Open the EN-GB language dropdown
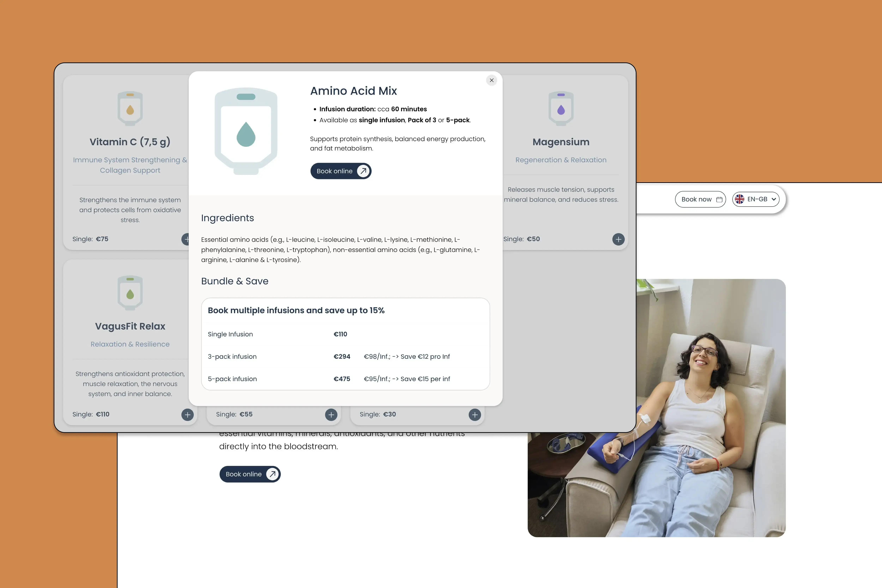The height and width of the screenshot is (588, 882). tap(756, 199)
